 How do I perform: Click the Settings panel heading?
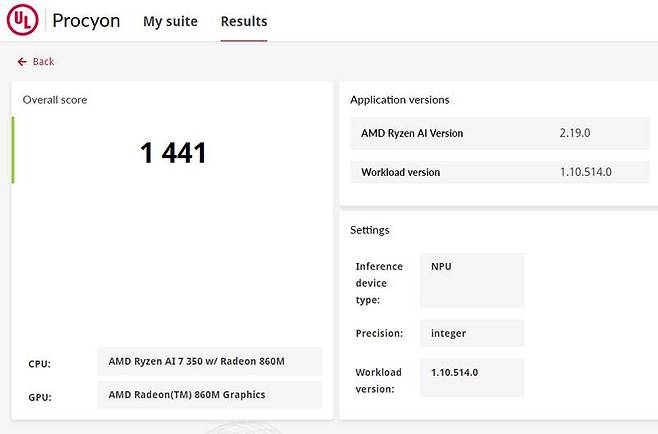click(x=369, y=230)
